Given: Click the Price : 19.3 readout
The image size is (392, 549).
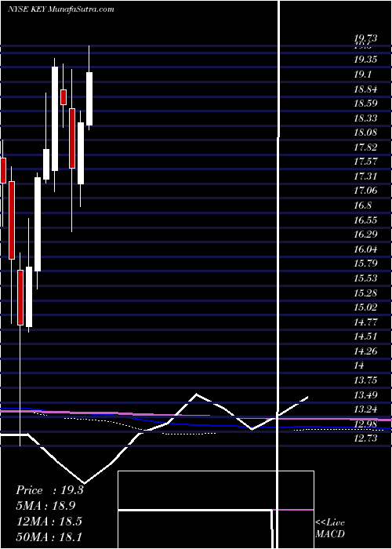Looking at the screenshot, I should click(49, 490).
